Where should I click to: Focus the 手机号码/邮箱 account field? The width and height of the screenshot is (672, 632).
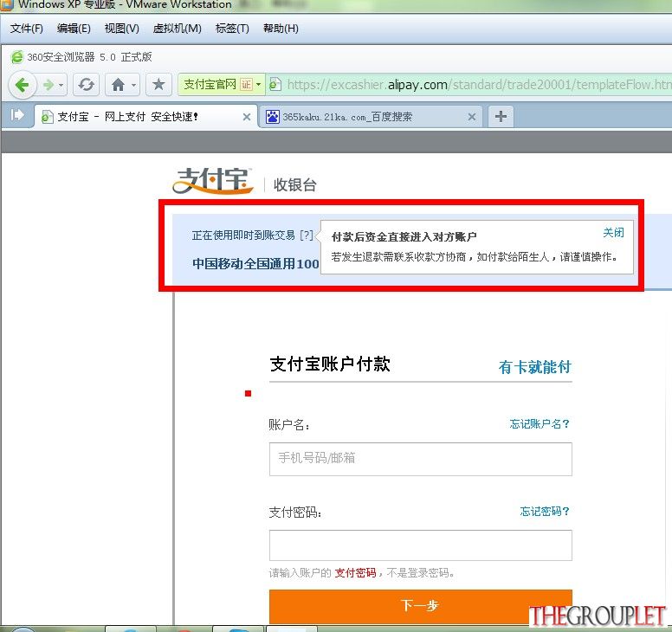point(420,459)
